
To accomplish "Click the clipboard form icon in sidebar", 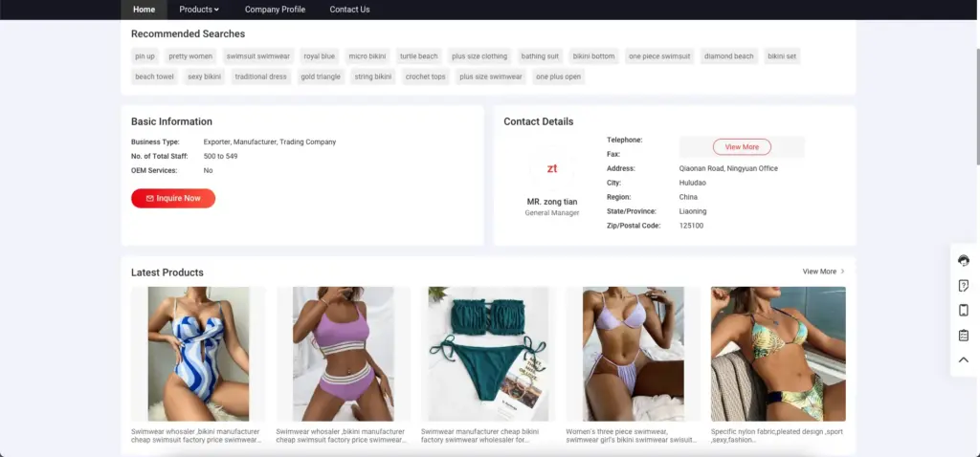I will pyautogui.click(x=963, y=336).
